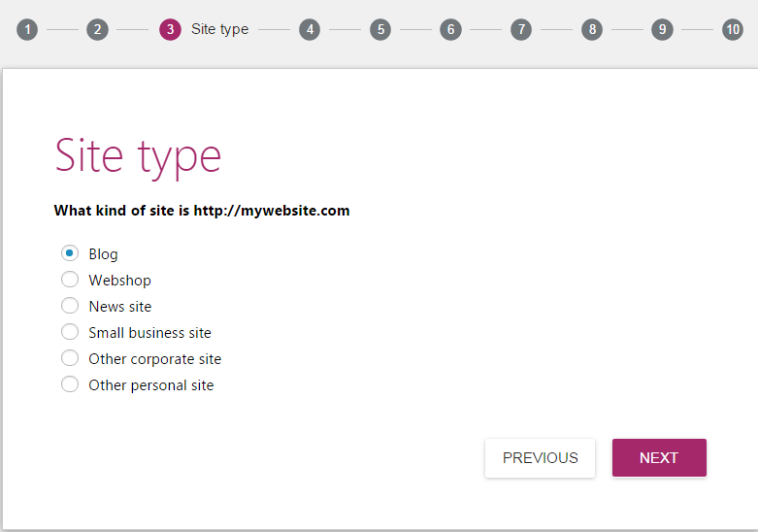Choose Webshop as site type
The height and width of the screenshot is (532, 758).
70,280
